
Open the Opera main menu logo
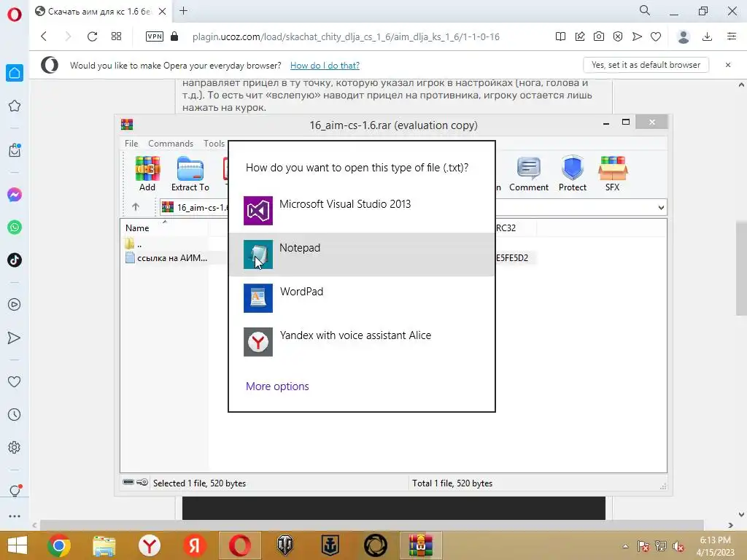[15, 15]
